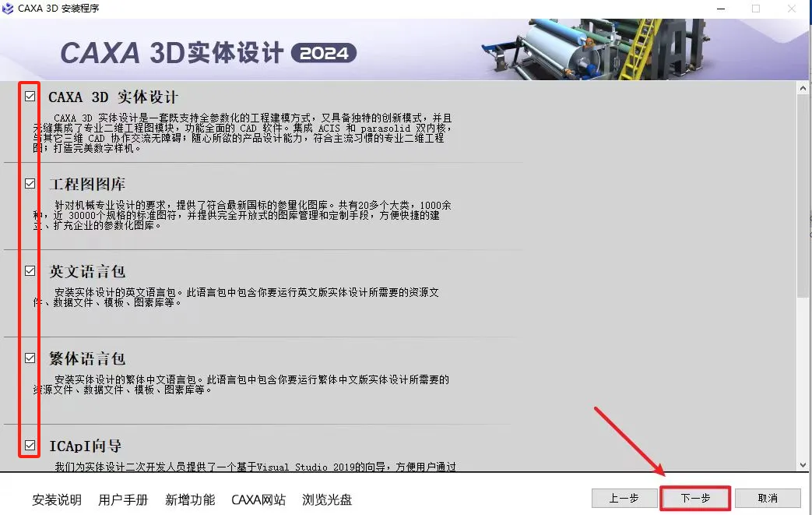Uncheck the CAXA 3D 实体设计 component checkbox

tap(30, 97)
